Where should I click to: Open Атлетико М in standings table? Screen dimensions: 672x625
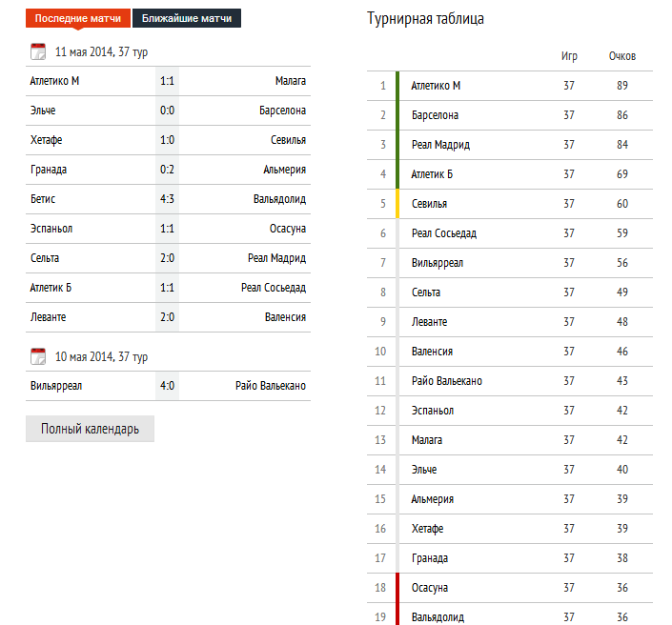coord(436,86)
